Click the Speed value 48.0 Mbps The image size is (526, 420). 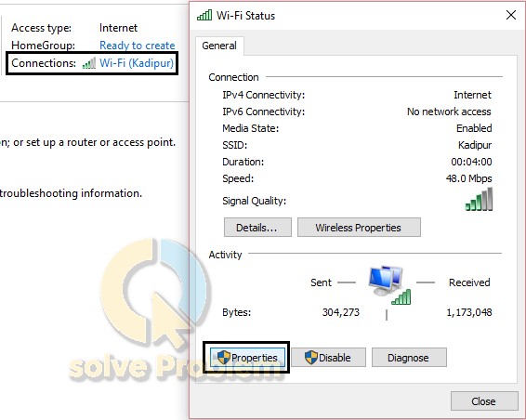(469, 178)
